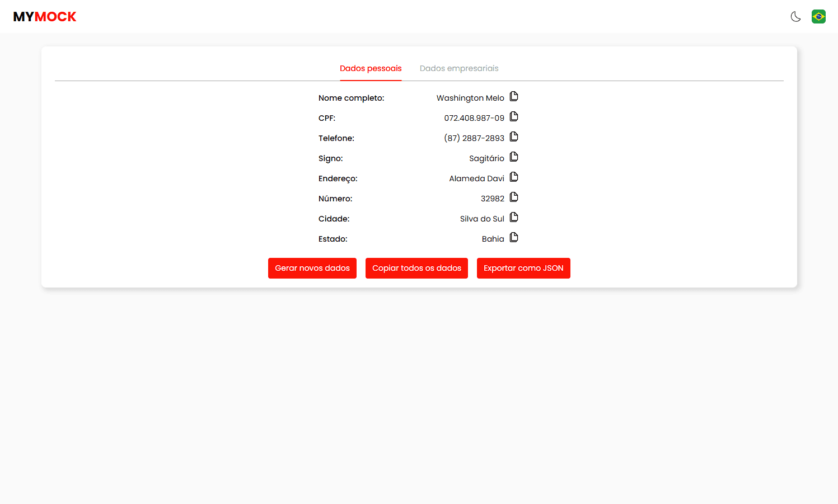Select the city text Silva do Sul

pyautogui.click(x=482, y=219)
